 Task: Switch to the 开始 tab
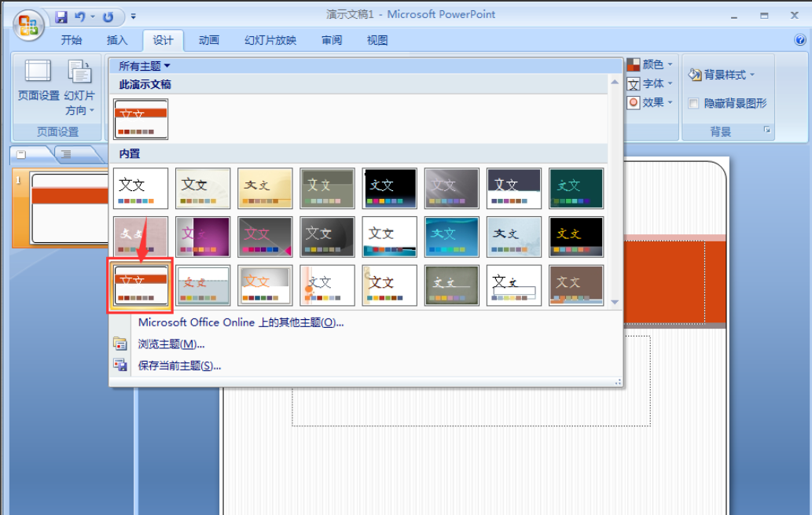pos(72,40)
